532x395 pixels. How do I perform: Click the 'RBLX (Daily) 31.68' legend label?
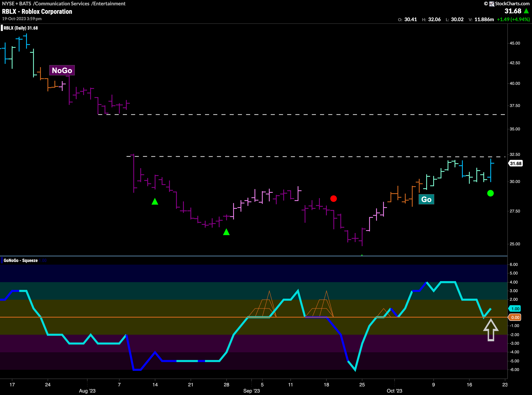[21, 28]
